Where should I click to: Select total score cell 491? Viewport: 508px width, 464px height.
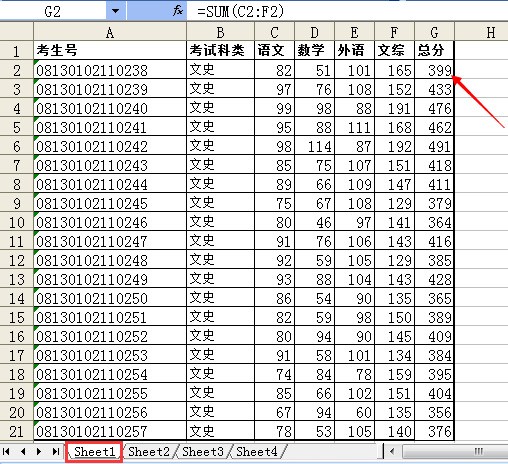(434, 146)
